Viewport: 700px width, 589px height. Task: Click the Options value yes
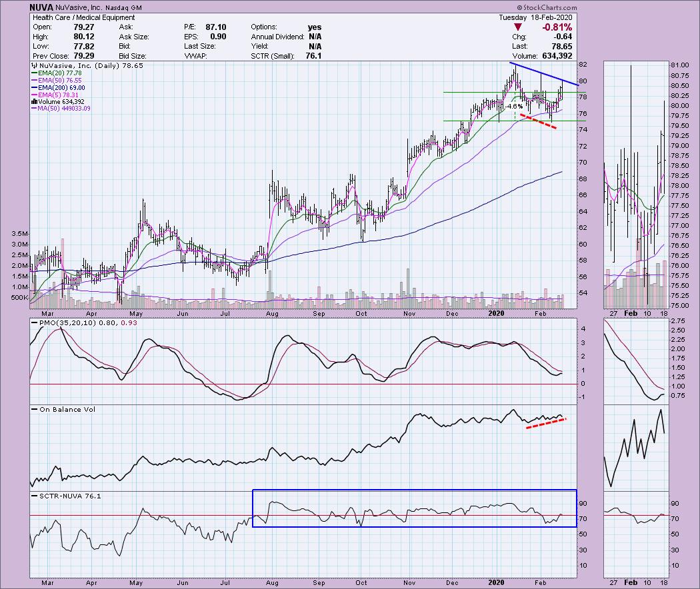tap(314, 27)
